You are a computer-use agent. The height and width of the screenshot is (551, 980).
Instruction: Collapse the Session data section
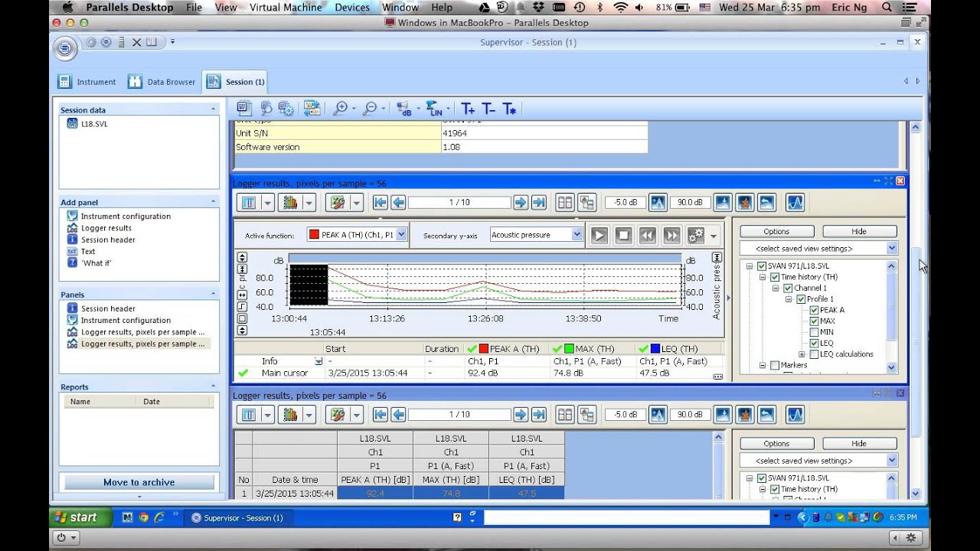point(213,109)
